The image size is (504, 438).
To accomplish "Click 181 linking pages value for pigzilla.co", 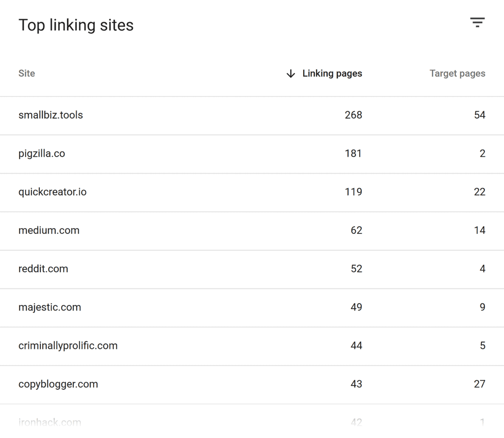I will tap(353, 154).
